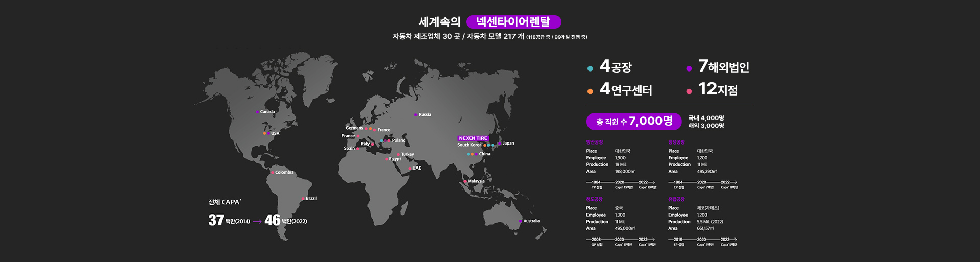Screen dimensions: 980x262
Task: Click the orange dot beside 4연구센터
Action: [590, 92]
